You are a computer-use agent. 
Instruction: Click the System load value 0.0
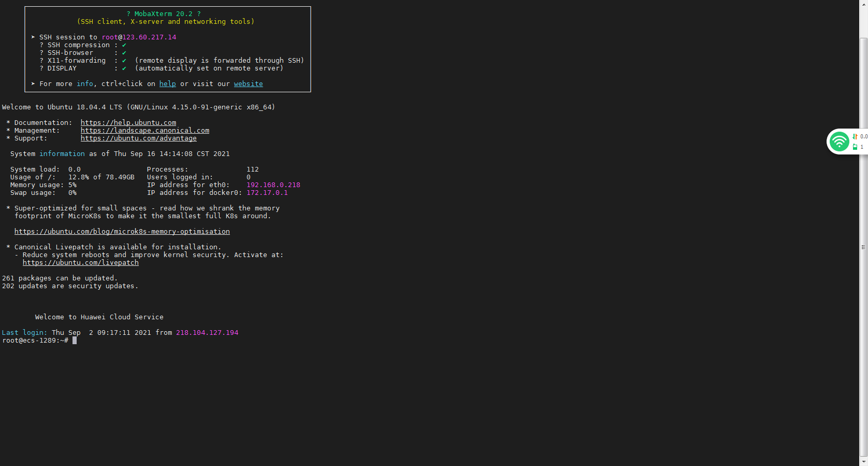(75, 170)
